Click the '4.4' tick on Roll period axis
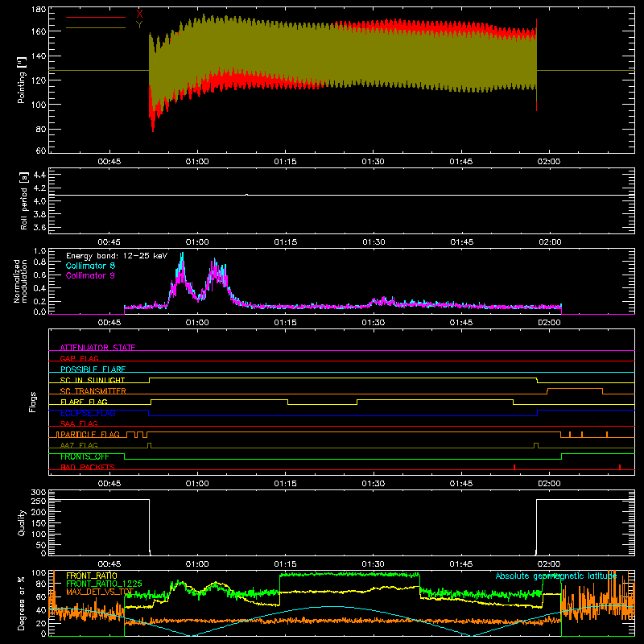The image size is (644, 644). 39,175
